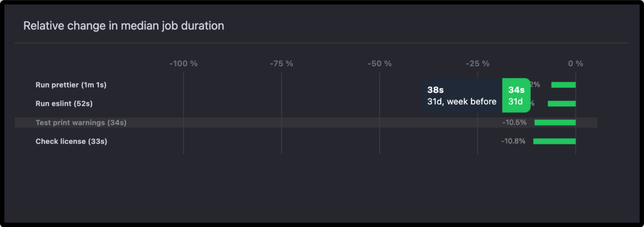Click the green "34s" tooltip value
This screenshot has height=227, width=644.
coord(516,90)
